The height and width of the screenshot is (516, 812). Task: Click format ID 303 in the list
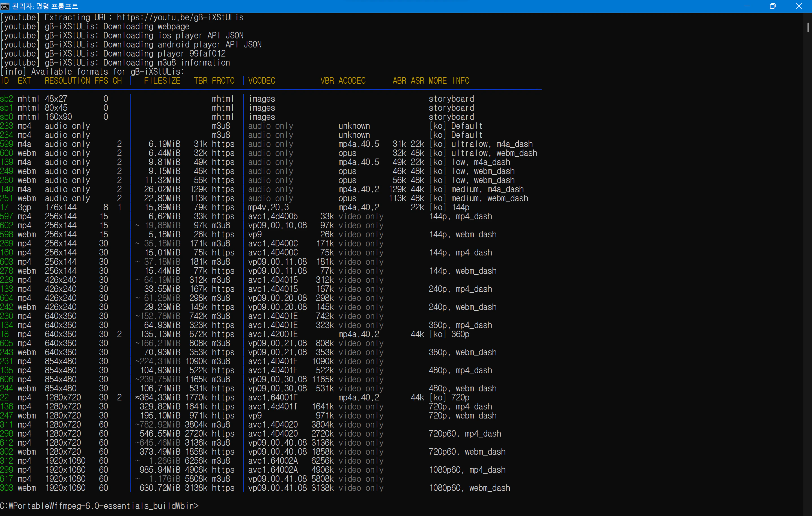7,488
